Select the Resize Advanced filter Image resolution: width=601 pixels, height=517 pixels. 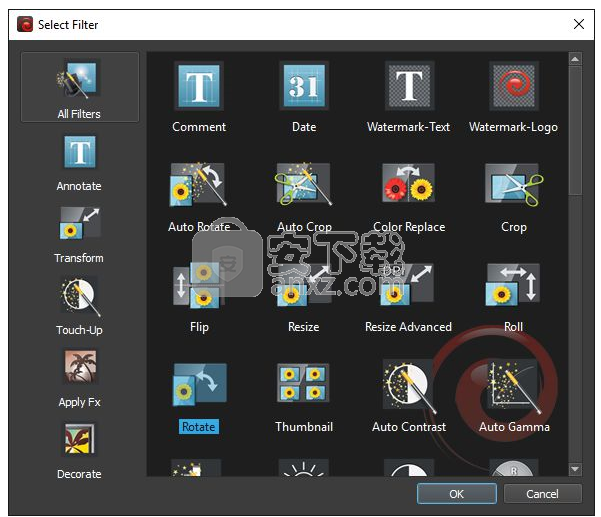(408, 287)
